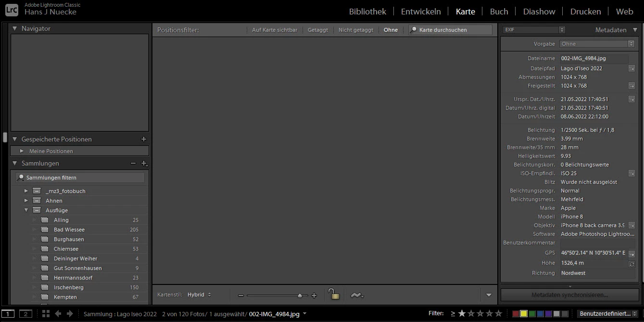
Task: Set position filter to Ohne
Action: coord(391,30)
